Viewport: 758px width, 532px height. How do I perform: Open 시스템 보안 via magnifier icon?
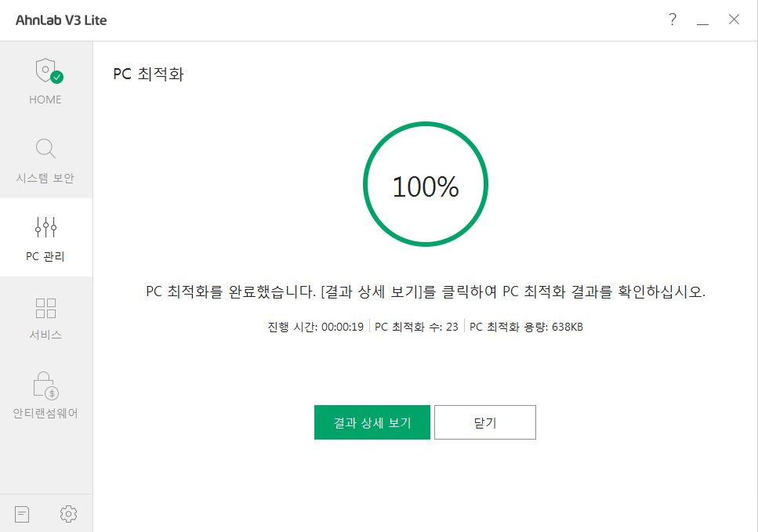coord(45,148)
